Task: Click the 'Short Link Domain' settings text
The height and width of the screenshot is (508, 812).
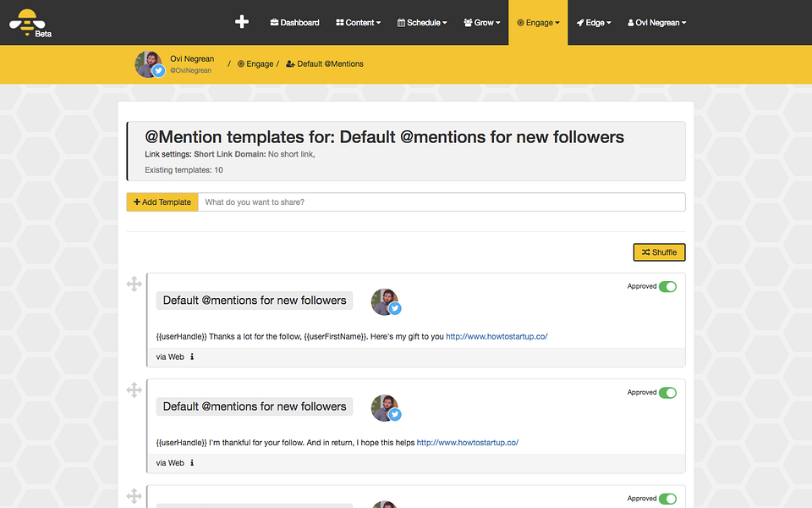Action: [x=230, y=154]
